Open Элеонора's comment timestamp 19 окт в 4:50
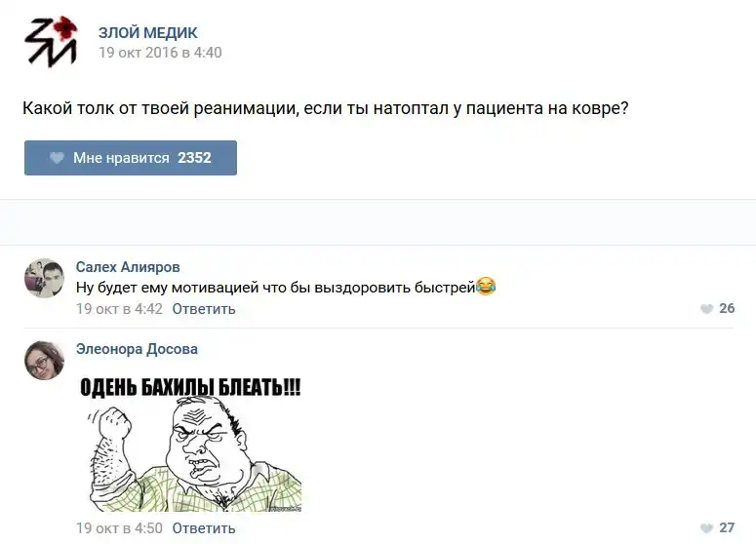 tap(119, 528)
